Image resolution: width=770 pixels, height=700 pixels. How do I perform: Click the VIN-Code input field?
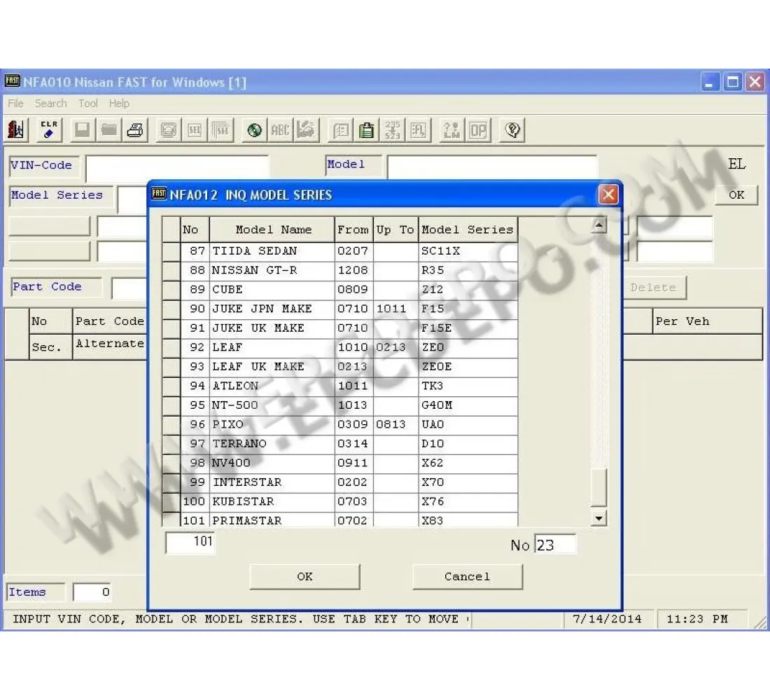tap(177, 167)
